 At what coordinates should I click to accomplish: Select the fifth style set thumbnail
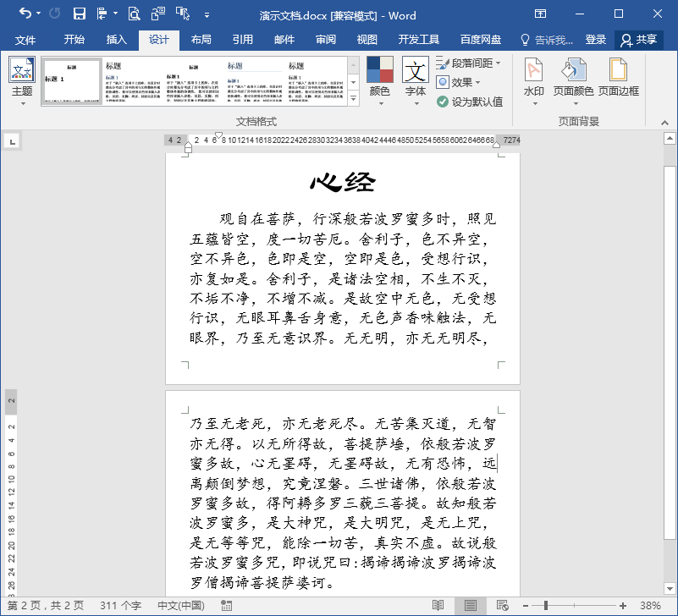[x=316, y=81]
